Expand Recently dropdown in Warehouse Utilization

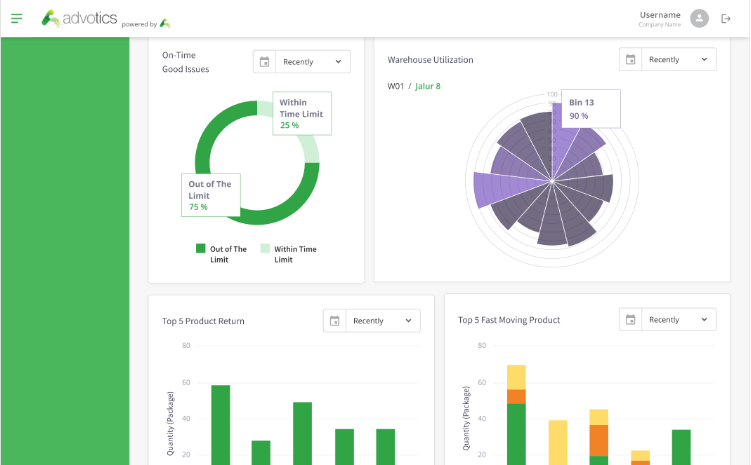[679, 59]
